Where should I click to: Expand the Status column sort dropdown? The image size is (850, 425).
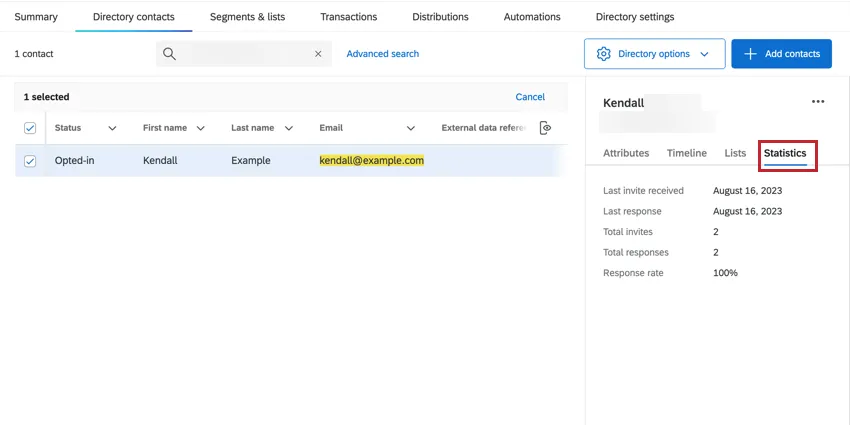(112, 128)
